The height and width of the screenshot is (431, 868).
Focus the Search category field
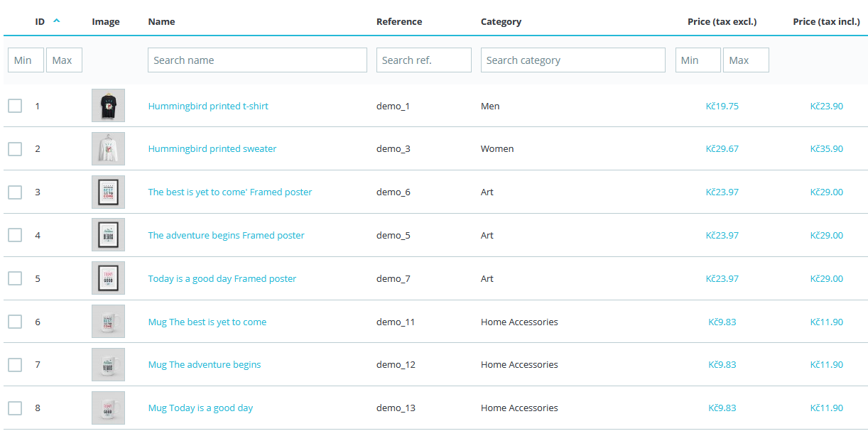(x=573, y=60)
